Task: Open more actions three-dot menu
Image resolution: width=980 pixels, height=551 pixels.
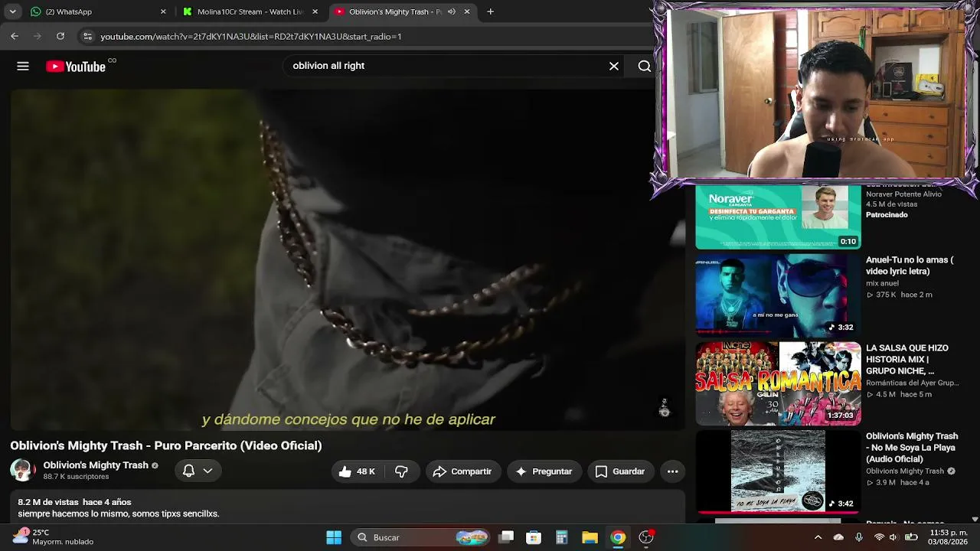Action: click(673, 471)
